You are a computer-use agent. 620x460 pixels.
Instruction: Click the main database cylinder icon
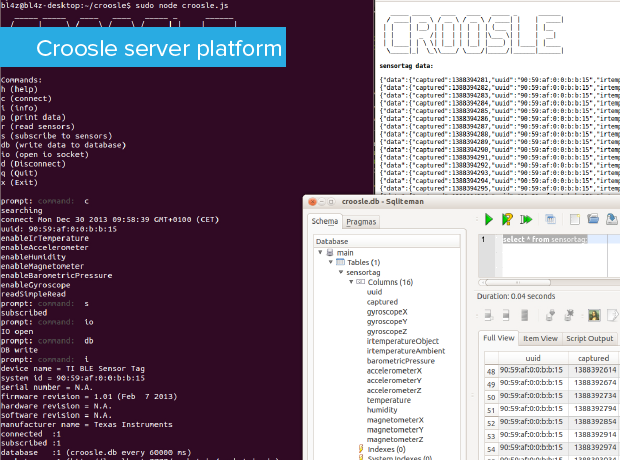(330, 252)
